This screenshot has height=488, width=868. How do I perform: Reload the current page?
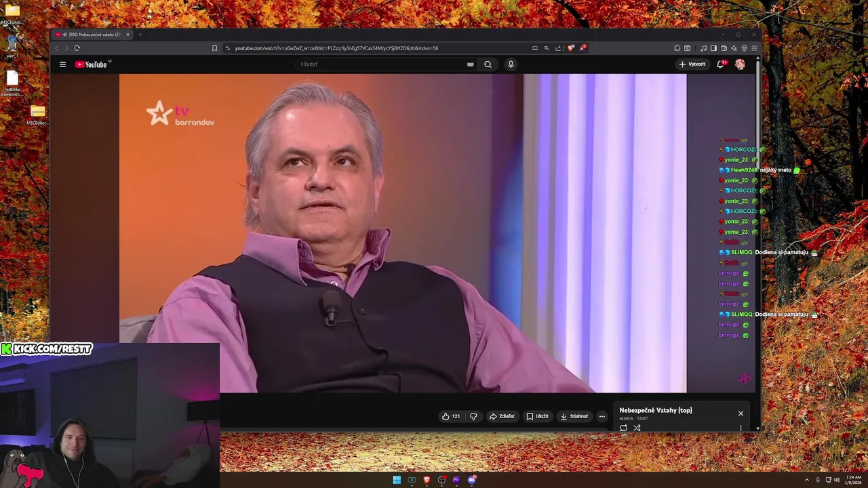(x=77, y=48)
